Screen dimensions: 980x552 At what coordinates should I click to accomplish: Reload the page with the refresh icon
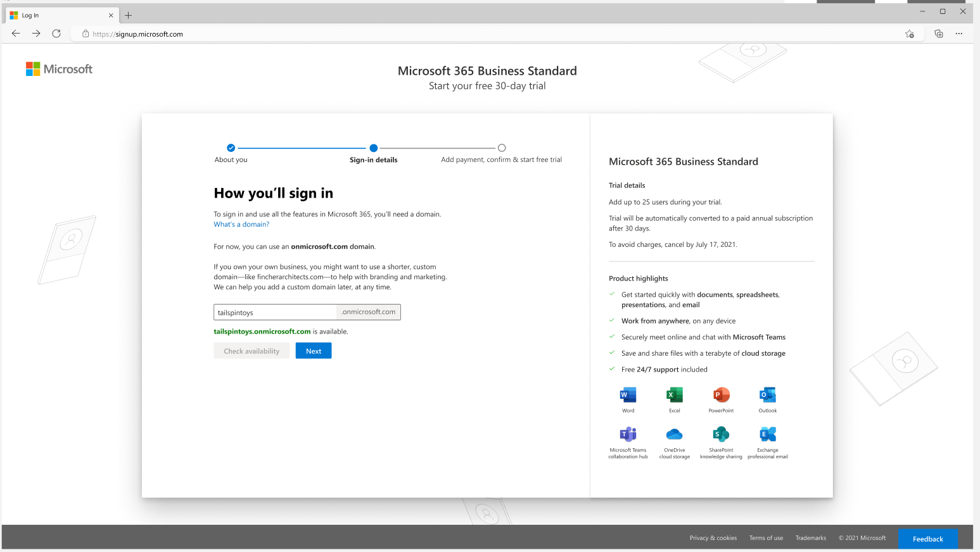coord(56,34)
